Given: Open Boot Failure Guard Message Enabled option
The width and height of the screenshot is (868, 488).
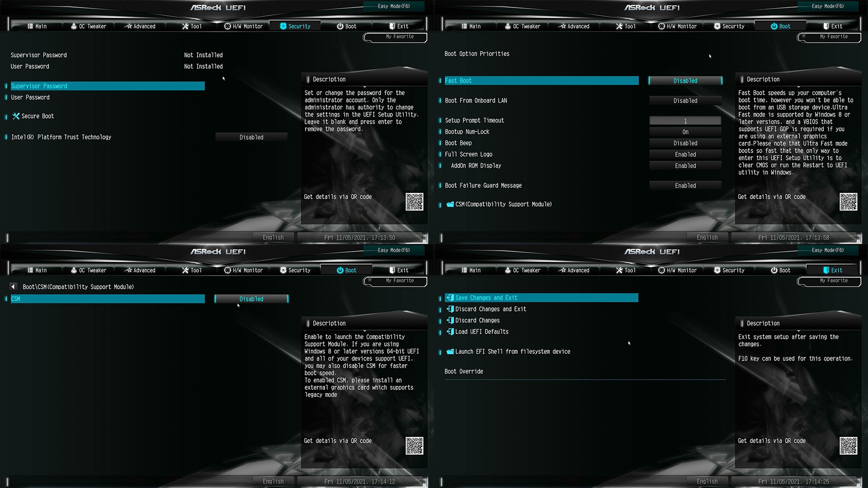Looking at the screenshot, I should point(685,186).
